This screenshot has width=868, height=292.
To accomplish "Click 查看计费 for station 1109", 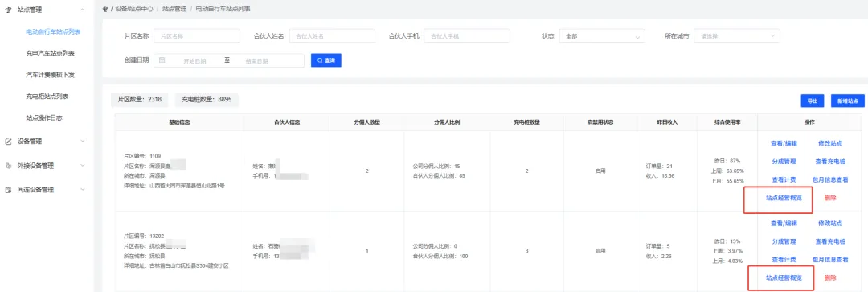I will (784, 180).
